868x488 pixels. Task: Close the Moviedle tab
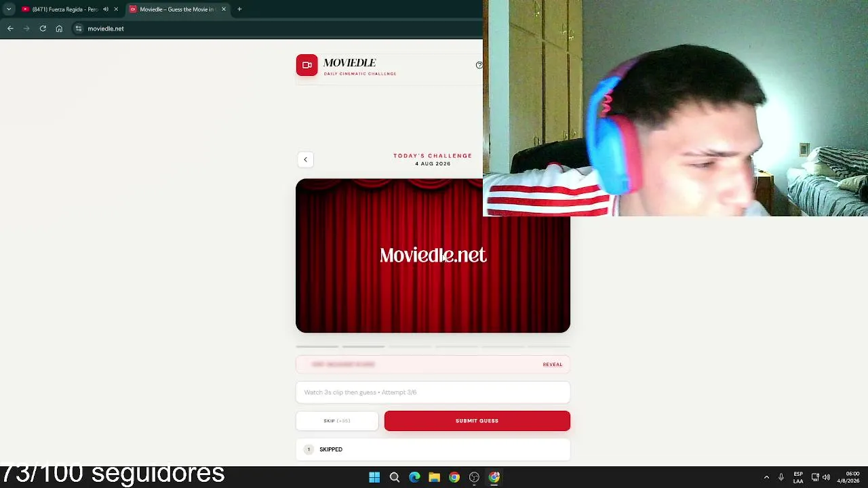224,9
